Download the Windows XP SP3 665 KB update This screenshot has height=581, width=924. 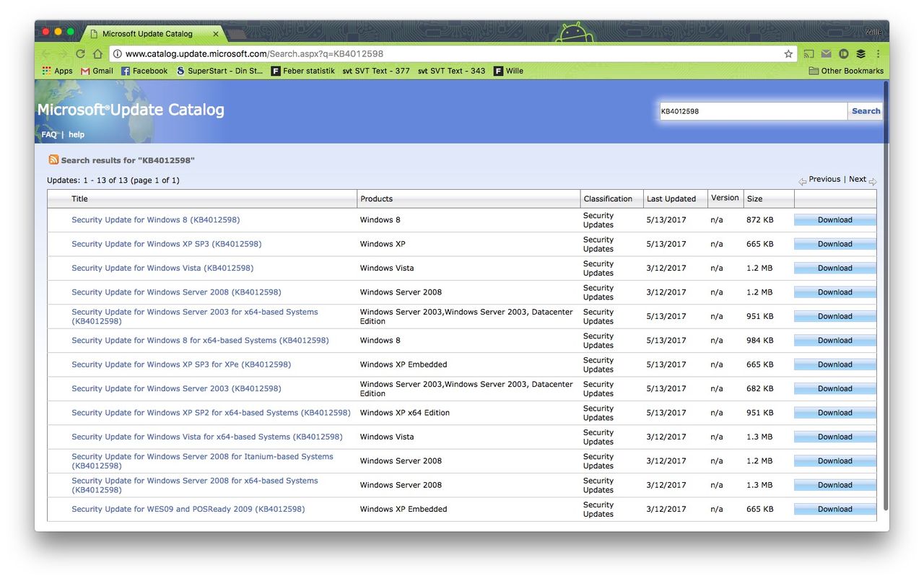834,244
